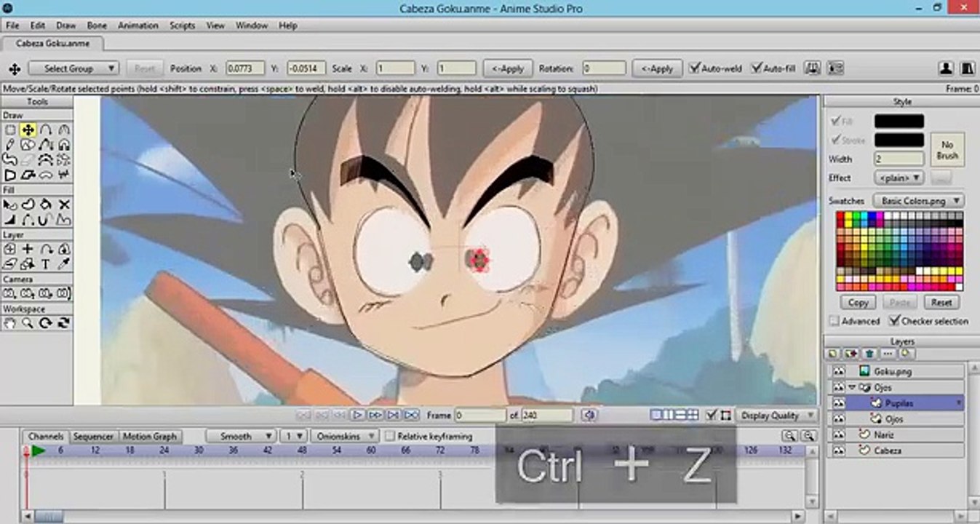Select the Draw Shape tool
The height and width of the screenshot is (524, 980).
28,145
